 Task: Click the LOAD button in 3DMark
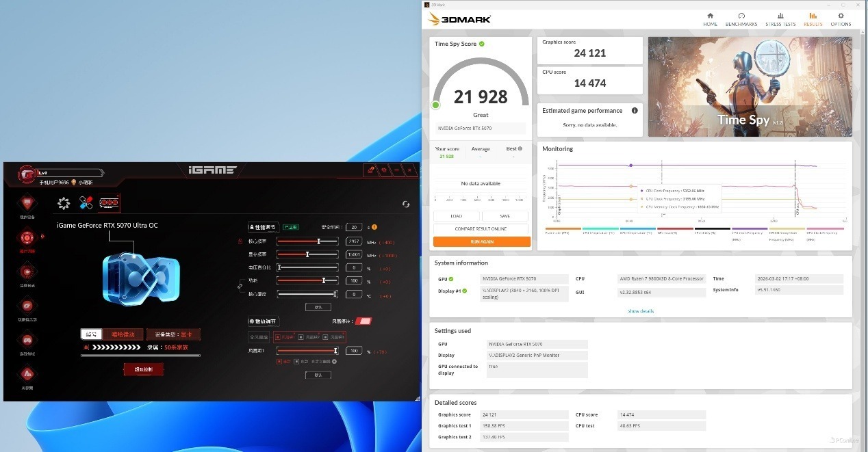point(456,216)
